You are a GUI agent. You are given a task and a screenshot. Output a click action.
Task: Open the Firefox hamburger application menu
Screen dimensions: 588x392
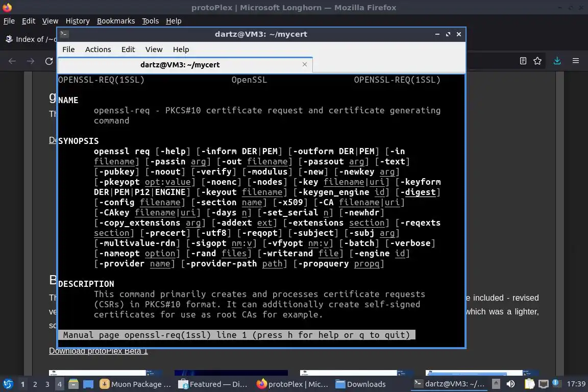pyautogui.click(x=576, y=61)
